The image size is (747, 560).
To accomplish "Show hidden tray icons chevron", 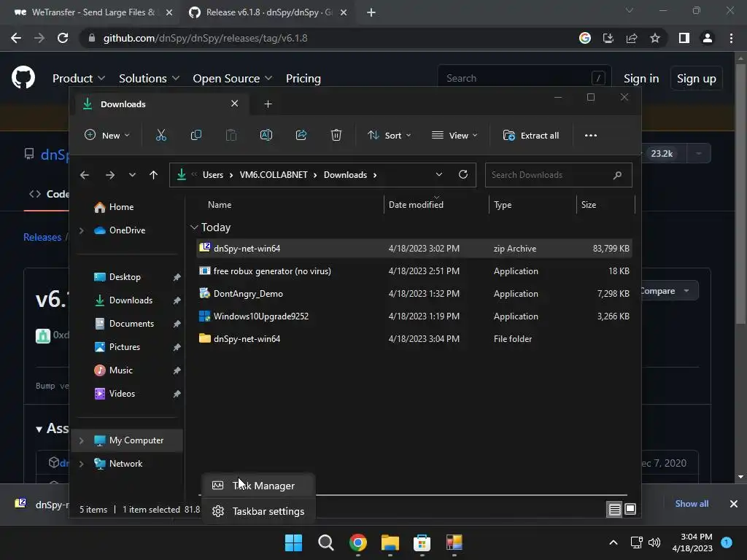I will point(614,542).
